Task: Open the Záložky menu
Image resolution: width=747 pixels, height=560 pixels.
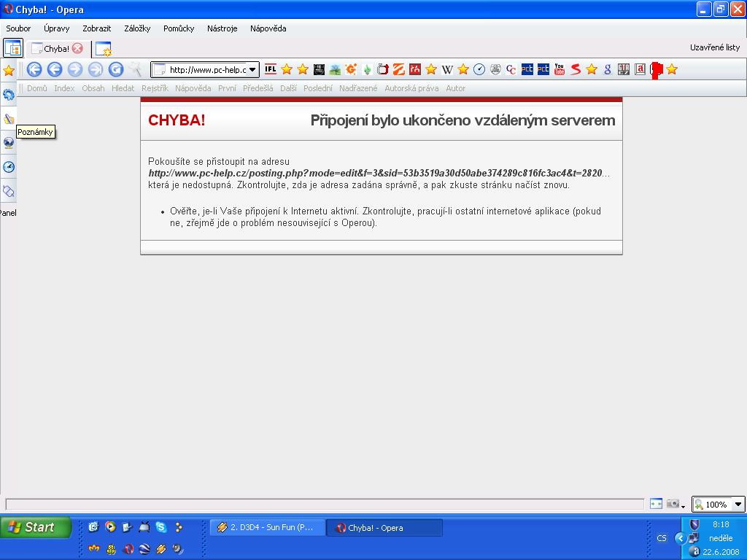Action: [137, 28]
